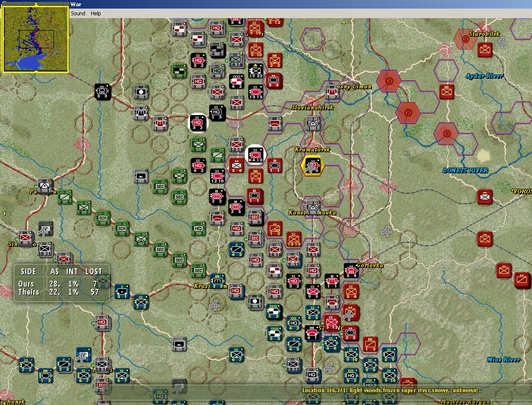Select the red infantry unit beside the VOROS label

pyautogui.click(x=485, y=197)
